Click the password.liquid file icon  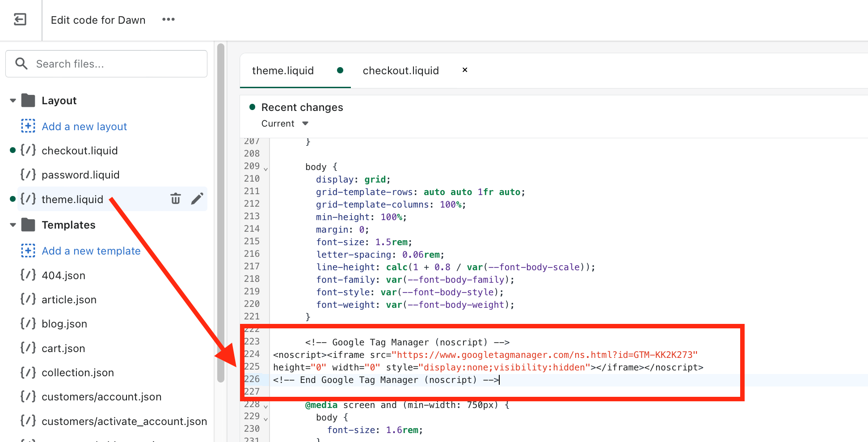[x=28, y=174]
